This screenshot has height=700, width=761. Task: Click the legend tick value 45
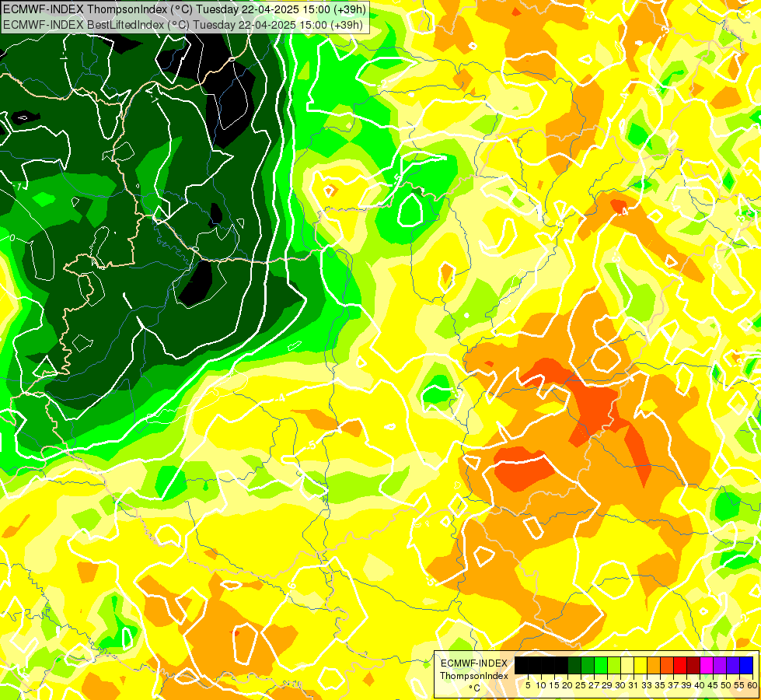coord(713,685)
